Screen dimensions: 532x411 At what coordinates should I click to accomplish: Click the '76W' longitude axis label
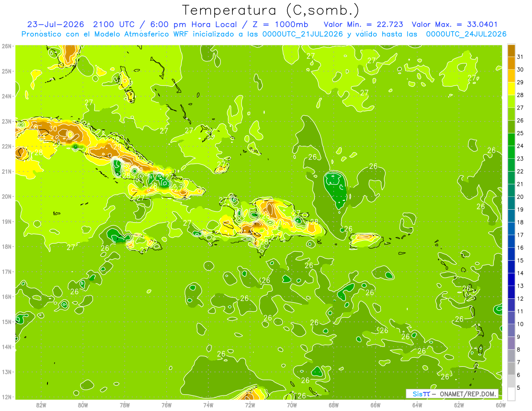[166, 405]
